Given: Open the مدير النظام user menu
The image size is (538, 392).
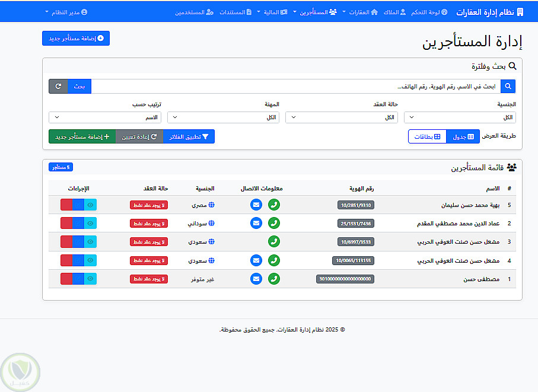Looking at the screenshot, I should click(x=66, y=12).
